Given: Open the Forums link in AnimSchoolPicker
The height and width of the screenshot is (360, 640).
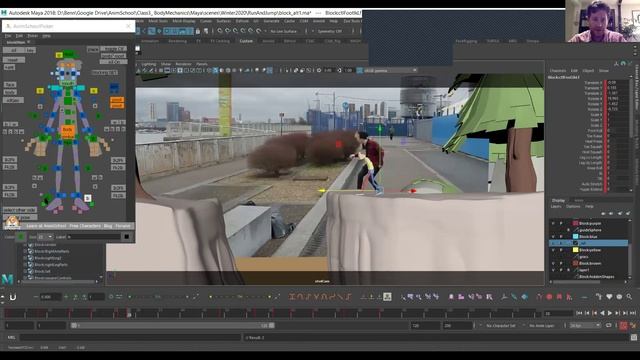Looking at the screenshot, I should (x=123, y=226).
